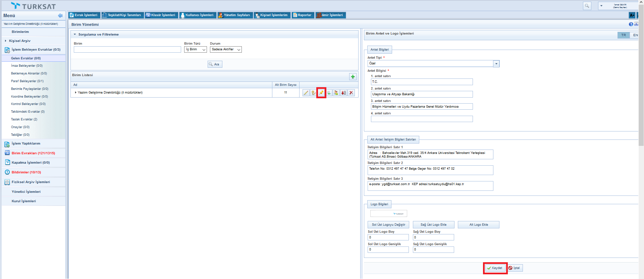This screenshot has height=279, width=644.
Task: Click the two-people users icon in unit row
Action: click(x=336, y=93)
